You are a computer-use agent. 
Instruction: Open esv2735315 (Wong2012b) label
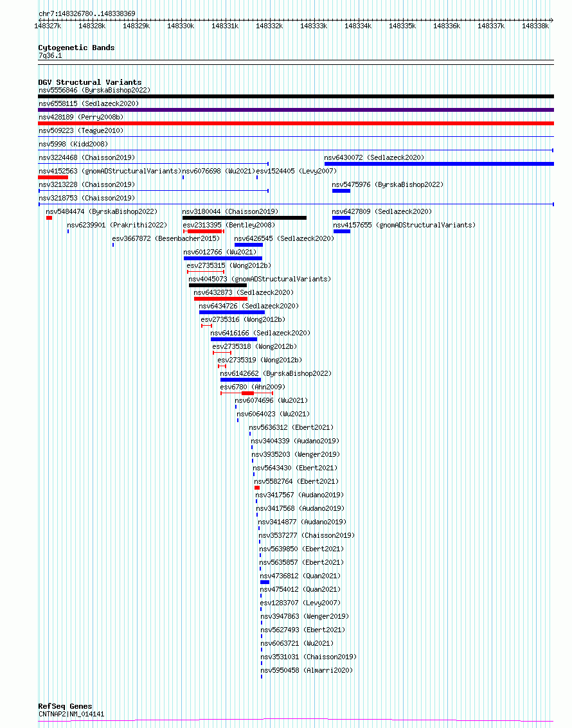(x=229, y=265)
